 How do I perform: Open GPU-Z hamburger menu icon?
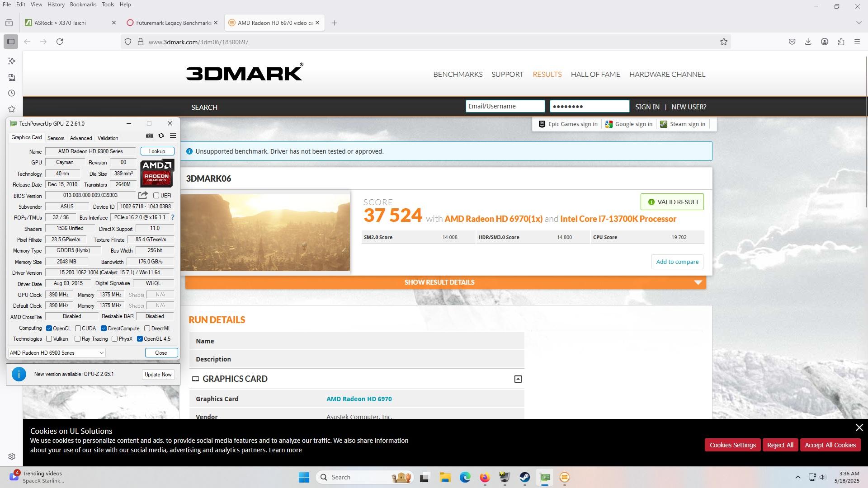point(173,136)
